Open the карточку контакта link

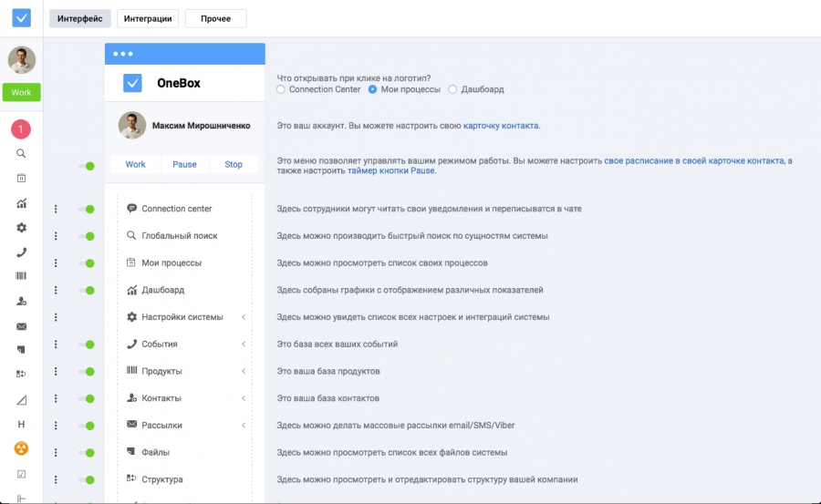(x=501, y=126)
